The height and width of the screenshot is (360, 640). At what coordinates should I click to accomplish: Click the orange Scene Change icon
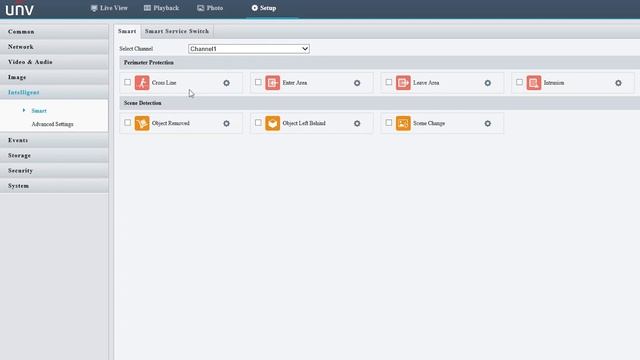pyautogui.click(x=403, y=123)
